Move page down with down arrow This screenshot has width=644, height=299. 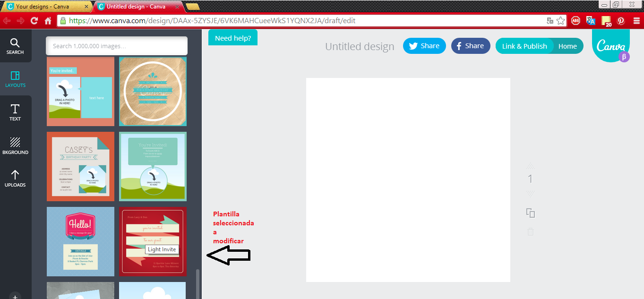point(531,194)
